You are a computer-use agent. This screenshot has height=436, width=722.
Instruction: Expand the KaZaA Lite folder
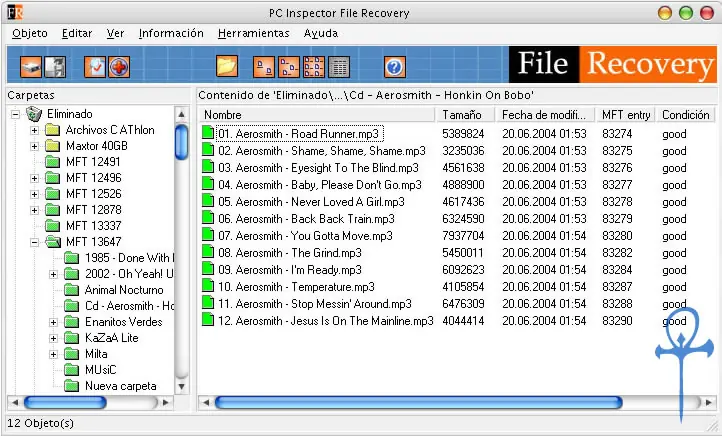[x=53, y=338]
